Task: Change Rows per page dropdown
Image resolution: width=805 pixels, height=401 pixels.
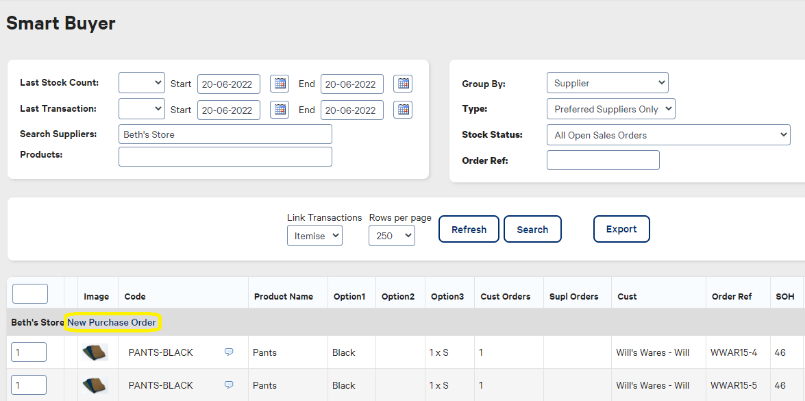Action: pyautogui.click(x=392, y=236)
